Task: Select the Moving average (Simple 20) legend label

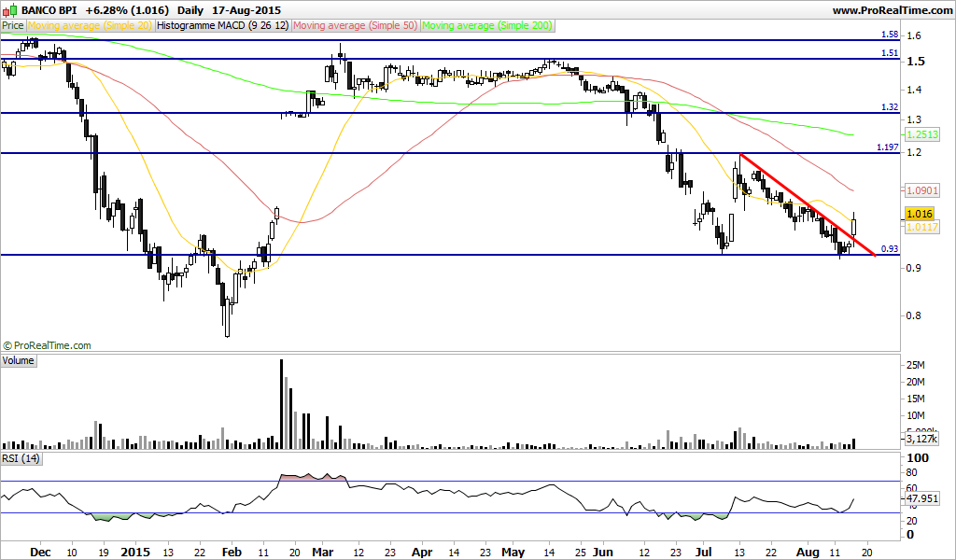Action: coord(90,25)
